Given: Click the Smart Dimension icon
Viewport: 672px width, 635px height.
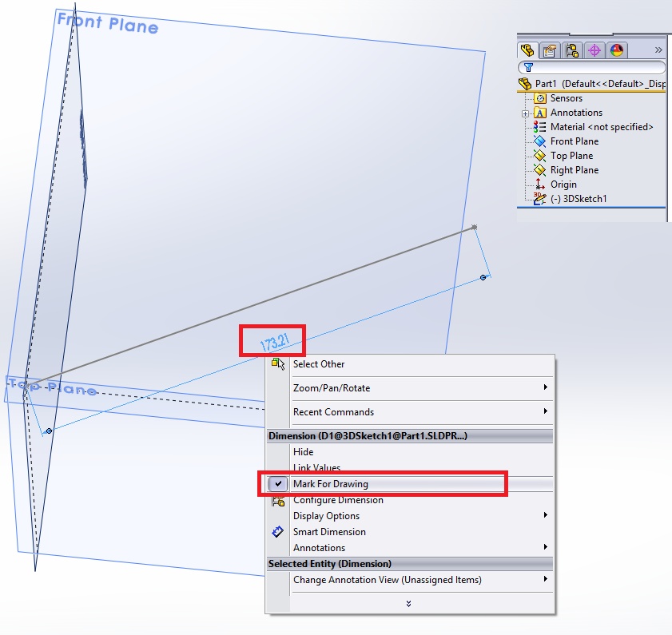Looking at the screenshot, I should tap(278, 532).
